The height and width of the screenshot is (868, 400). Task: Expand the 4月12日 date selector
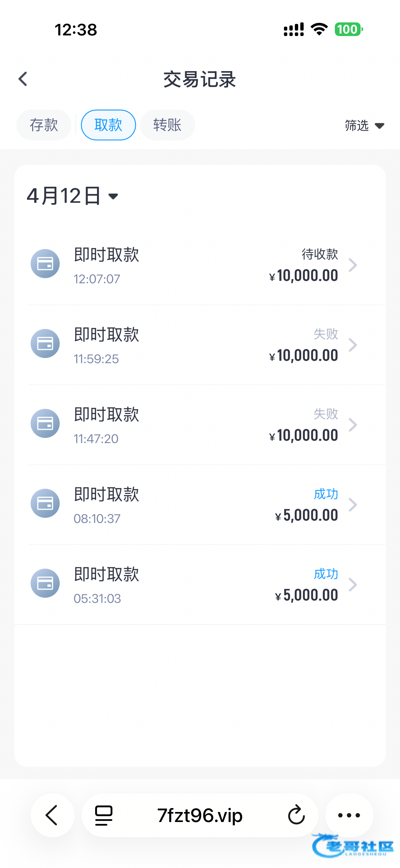click(x=72, y=196)
